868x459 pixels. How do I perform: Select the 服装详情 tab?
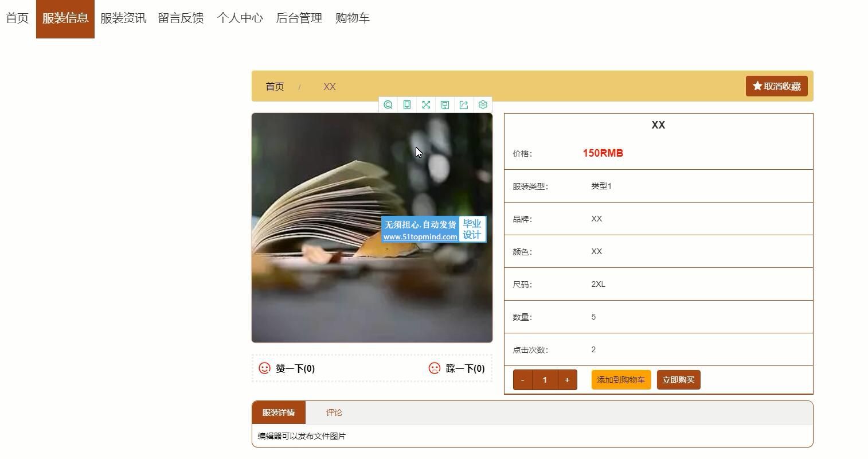[x=279, y=413]
